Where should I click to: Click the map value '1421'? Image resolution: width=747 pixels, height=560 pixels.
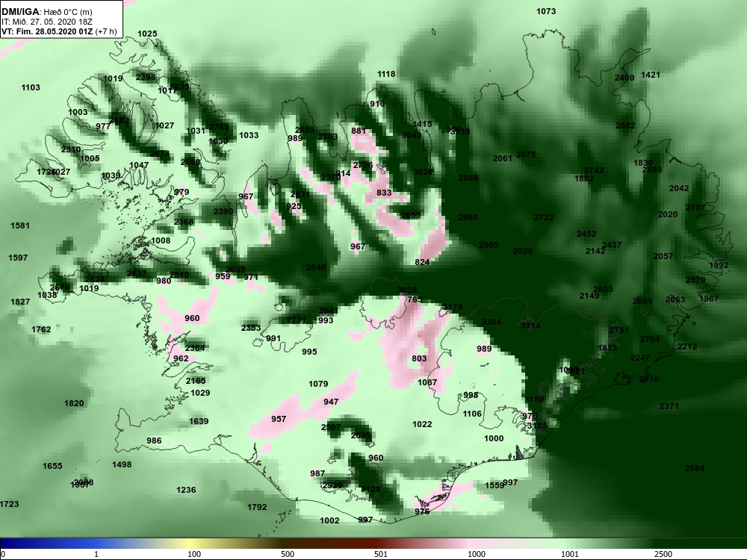(651, 75)
